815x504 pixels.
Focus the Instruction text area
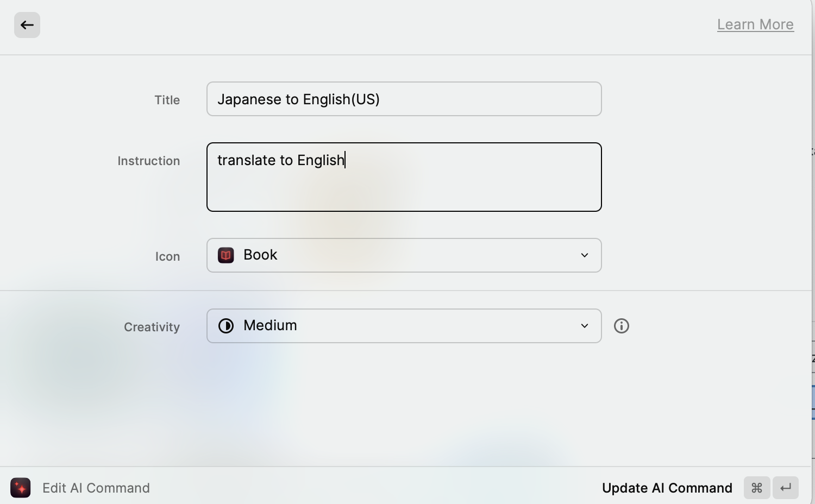(404, 177)
